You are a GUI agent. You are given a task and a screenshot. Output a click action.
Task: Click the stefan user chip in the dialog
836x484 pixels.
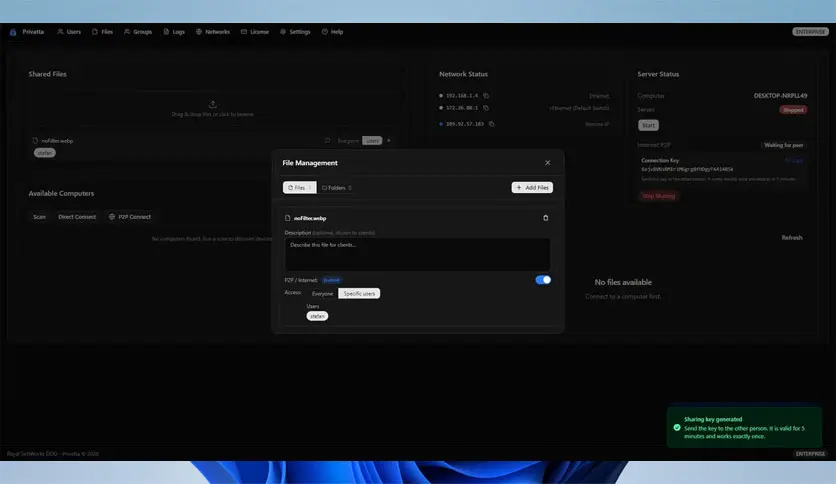click(317, 316)
